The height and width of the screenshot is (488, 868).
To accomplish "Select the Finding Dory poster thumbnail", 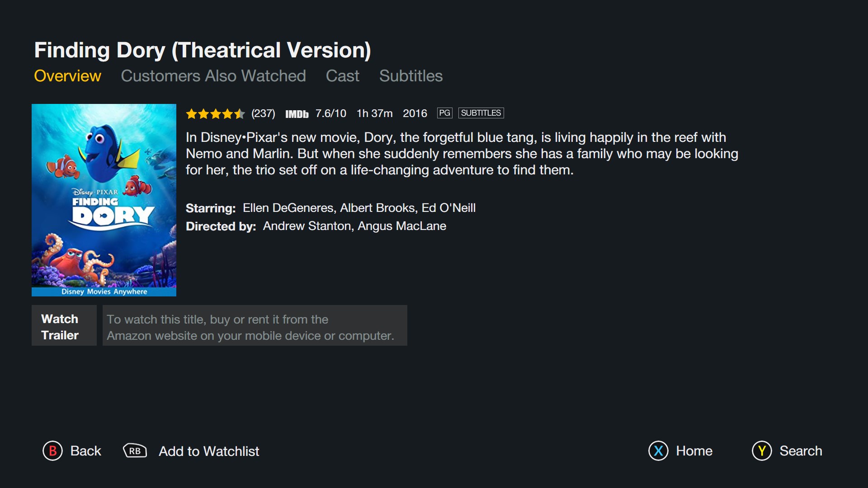I will point(104,200).
